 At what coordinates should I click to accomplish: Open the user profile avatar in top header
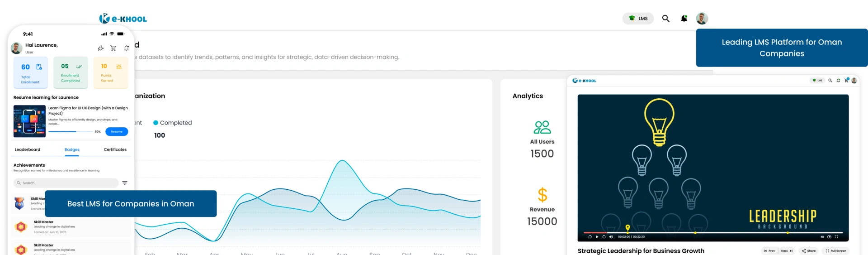pyautogui.click(x=702, y=19)
